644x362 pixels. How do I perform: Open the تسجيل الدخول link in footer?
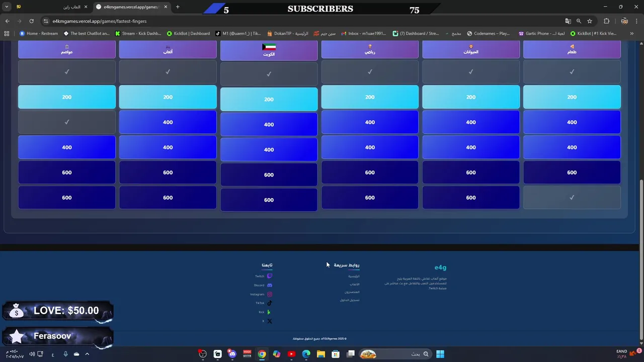point(350,300)
